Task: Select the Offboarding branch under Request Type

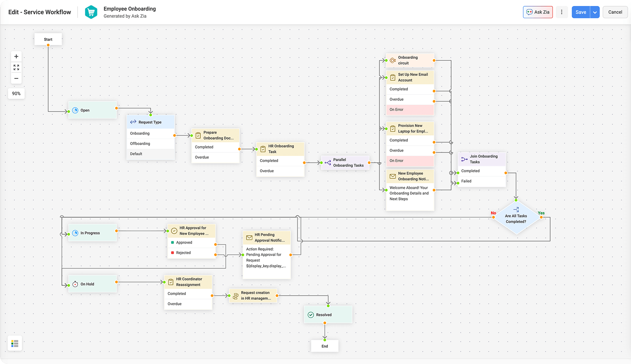Action: [x=140, y=143]
